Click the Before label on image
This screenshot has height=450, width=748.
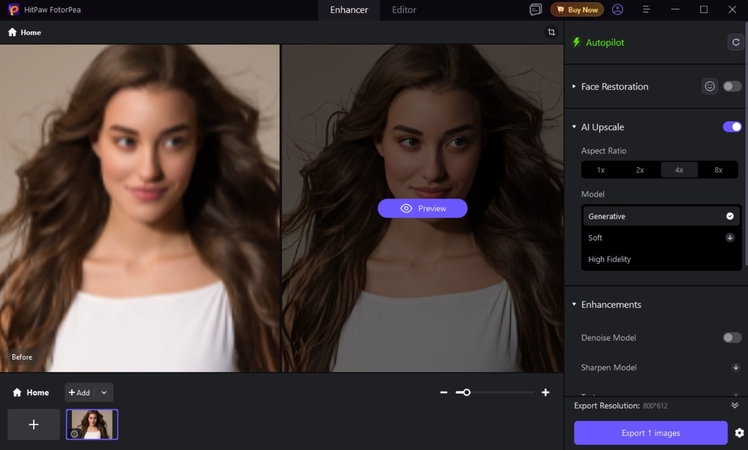pyautogui.click(x=22, y=357)
